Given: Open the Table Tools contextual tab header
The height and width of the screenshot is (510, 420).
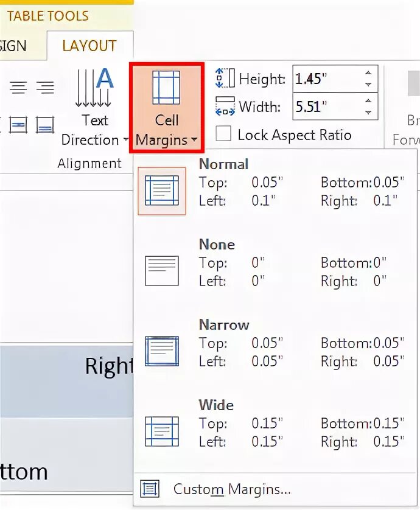Looking at the screenshot, I should pyautogui.click(x=47, y=16).
